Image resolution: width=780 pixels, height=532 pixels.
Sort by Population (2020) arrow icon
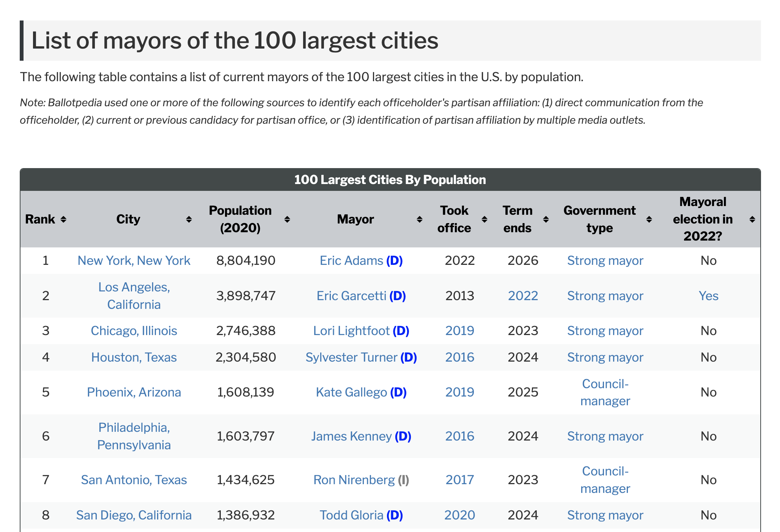coord(287,219)
